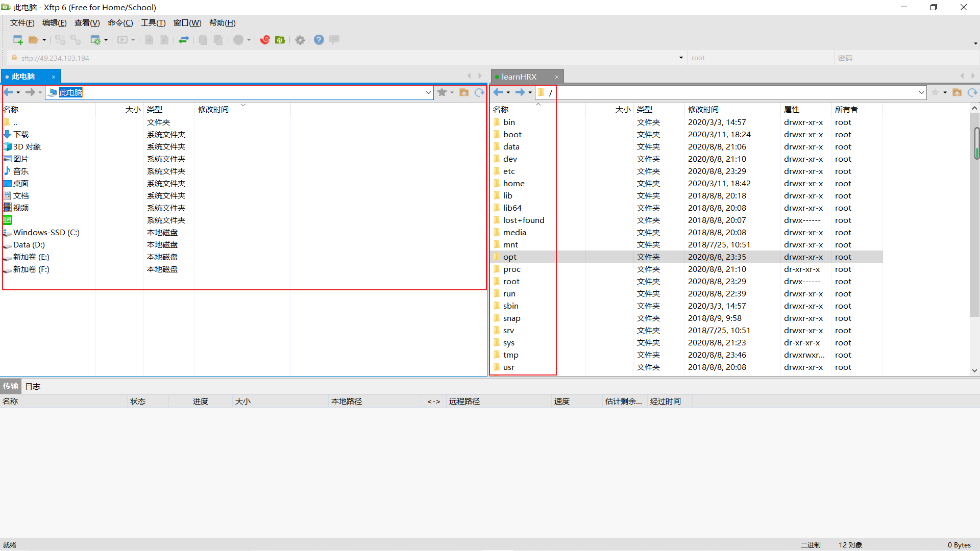Image resolution: width=980 pixels, height=551 pixels.
Task: Click the blue Help question mark icon
Action: tap(319, 40)
